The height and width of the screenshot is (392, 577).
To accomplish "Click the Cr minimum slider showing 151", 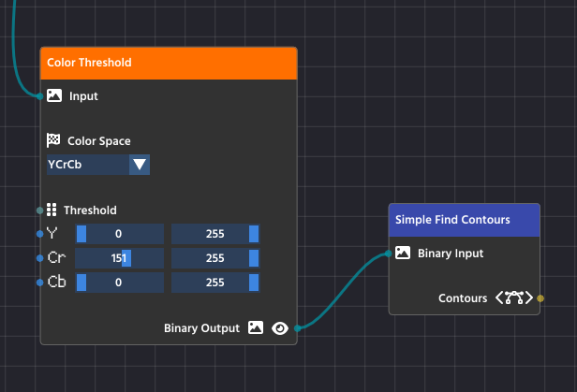I will click(119, 258).
